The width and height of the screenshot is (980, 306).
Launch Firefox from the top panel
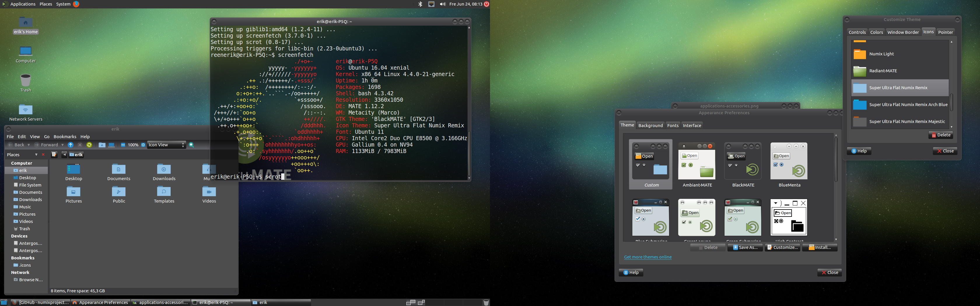pyautogui.click(x=76, y=4)
